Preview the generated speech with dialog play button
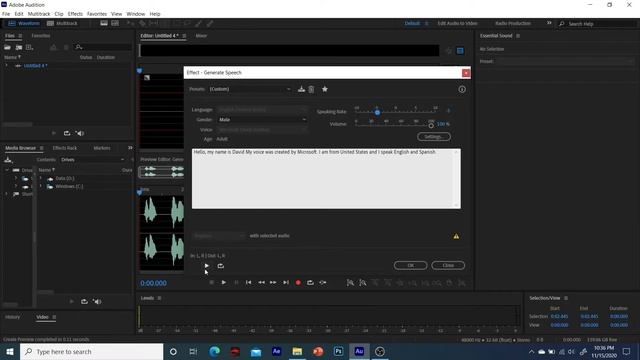The image size is (640, 360). click(x=207, y=266)
